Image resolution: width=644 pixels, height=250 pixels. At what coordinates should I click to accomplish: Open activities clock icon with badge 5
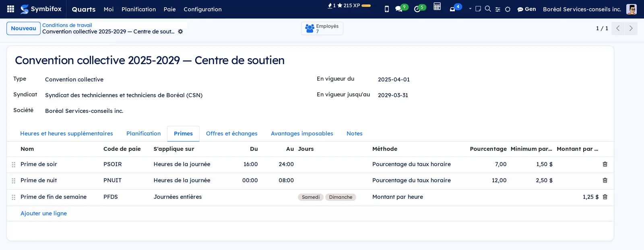click(420, 8)
